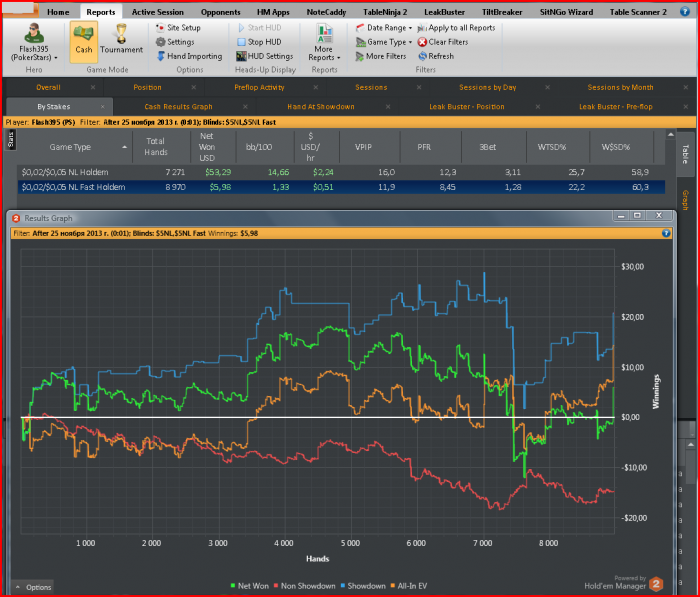700x597 pixels.
Task: Toggle Non Showdown legend series
Action: pos(304,586)
